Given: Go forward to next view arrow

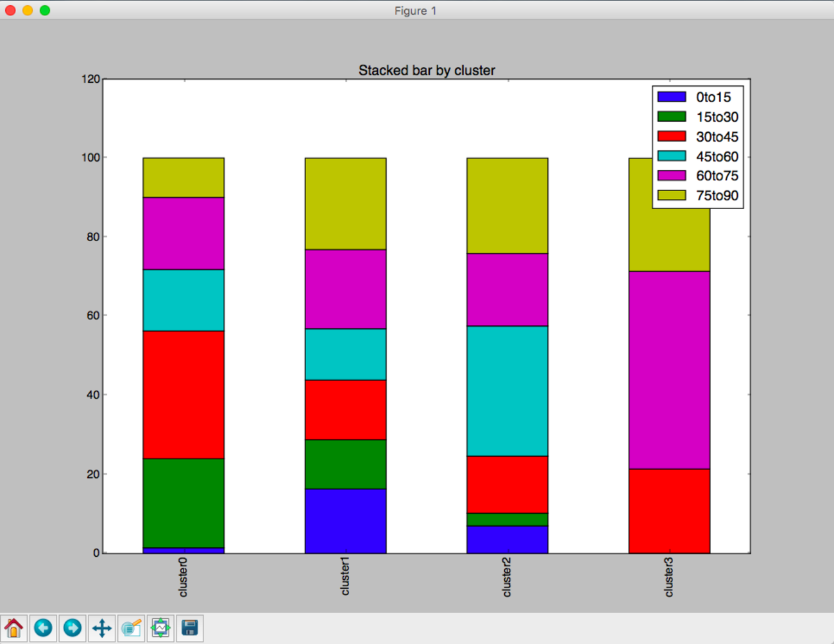Looking at the screenshot, I should click(72, 627).
